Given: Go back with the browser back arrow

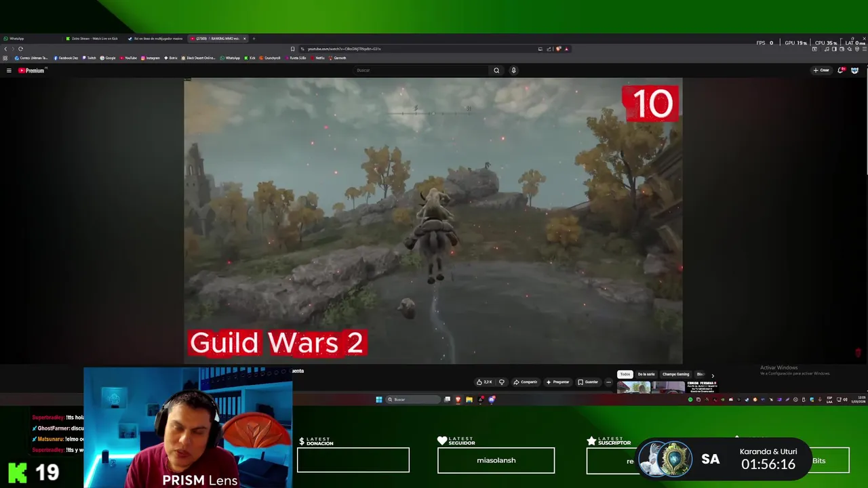Looking at the screenshot, I should 5,49.
